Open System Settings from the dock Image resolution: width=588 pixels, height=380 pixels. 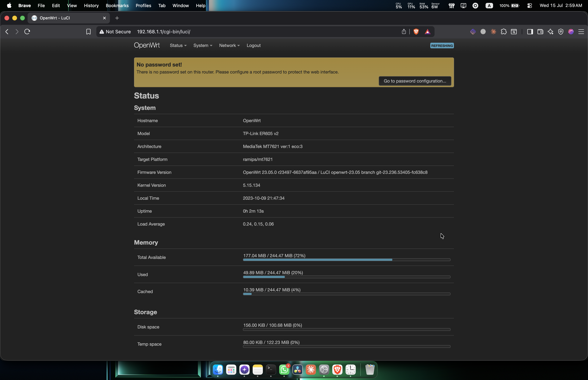pyautogui.click(x=324, y=369)
